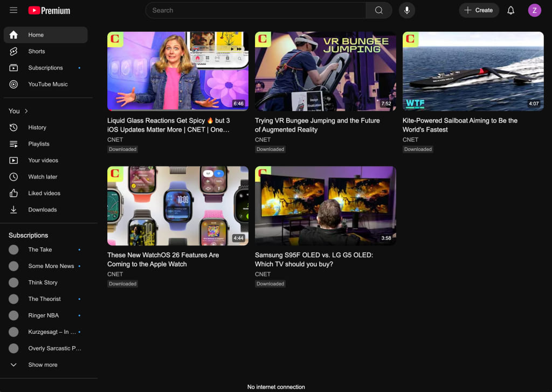Click the Downloads arrow icon

pos(13,210)
